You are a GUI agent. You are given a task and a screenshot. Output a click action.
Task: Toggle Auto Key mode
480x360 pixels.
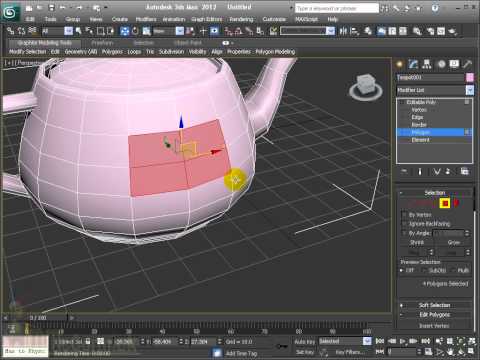click(305, 342)
